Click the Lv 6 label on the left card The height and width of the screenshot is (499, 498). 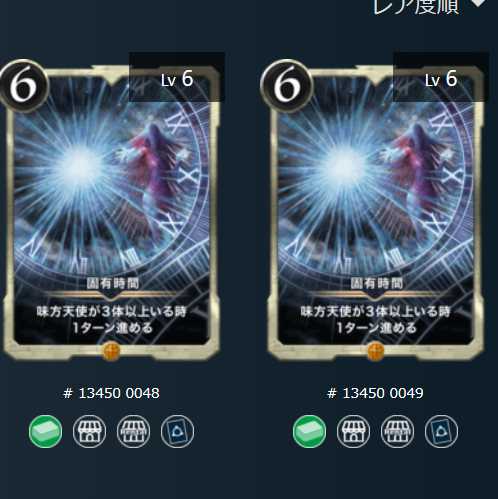pyautogui.click(x=177, y=79)
